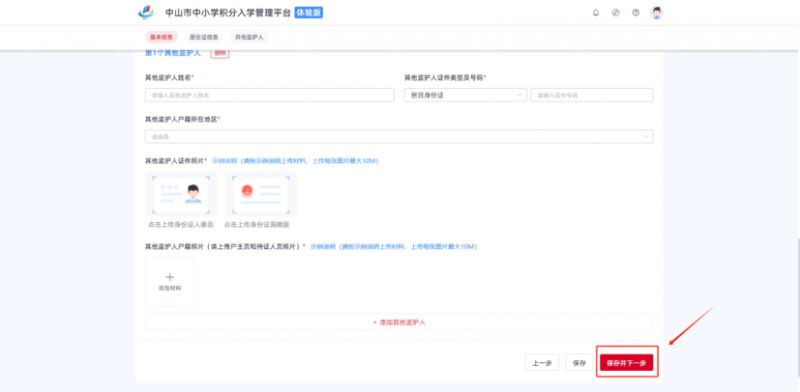
Task: Click the platform logo icon
Action: click(145, 13)
